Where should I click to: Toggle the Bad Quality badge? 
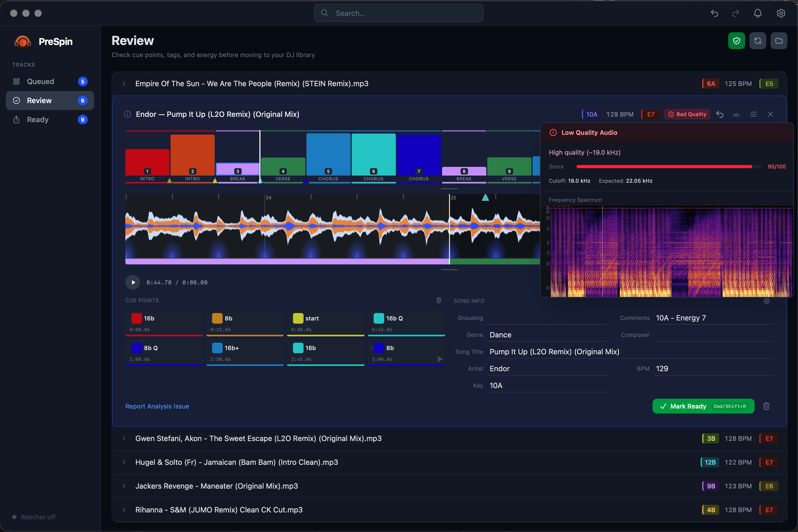(687, 114)
